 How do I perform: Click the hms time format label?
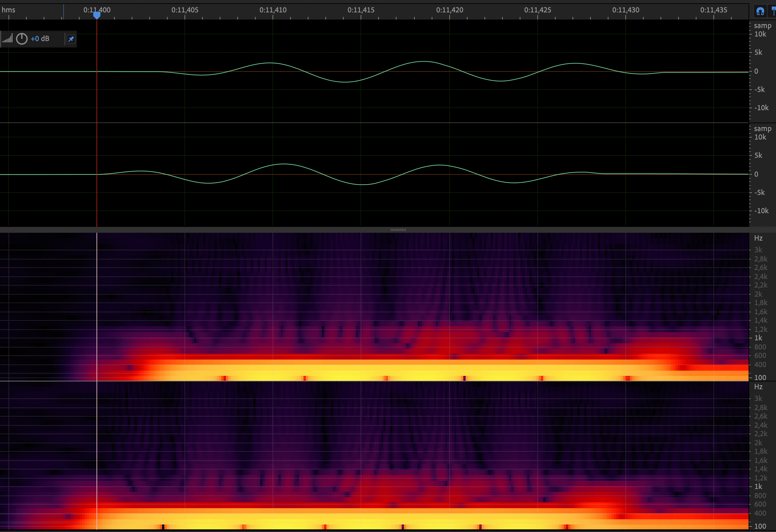pyautogui.click(x=8, y=10)
